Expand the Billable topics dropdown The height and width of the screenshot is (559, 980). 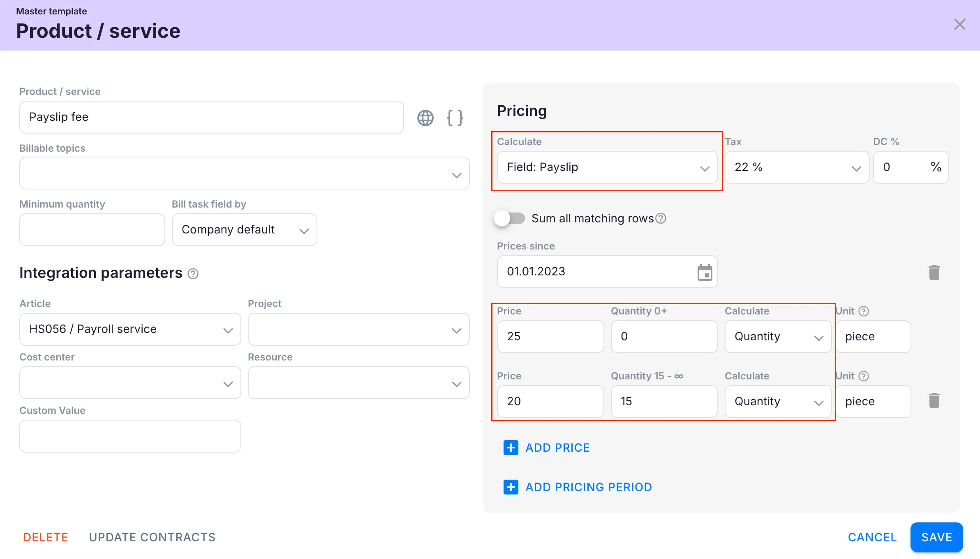pos(244,173)
